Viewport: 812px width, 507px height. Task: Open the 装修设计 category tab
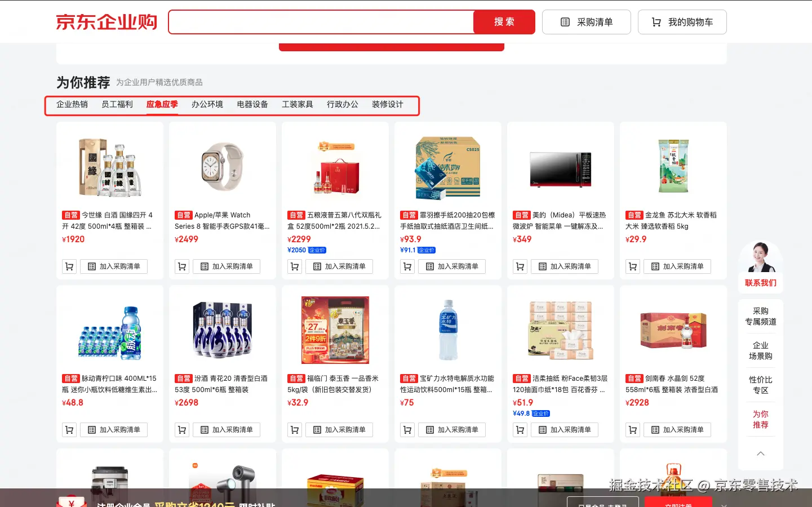point(388,104)
